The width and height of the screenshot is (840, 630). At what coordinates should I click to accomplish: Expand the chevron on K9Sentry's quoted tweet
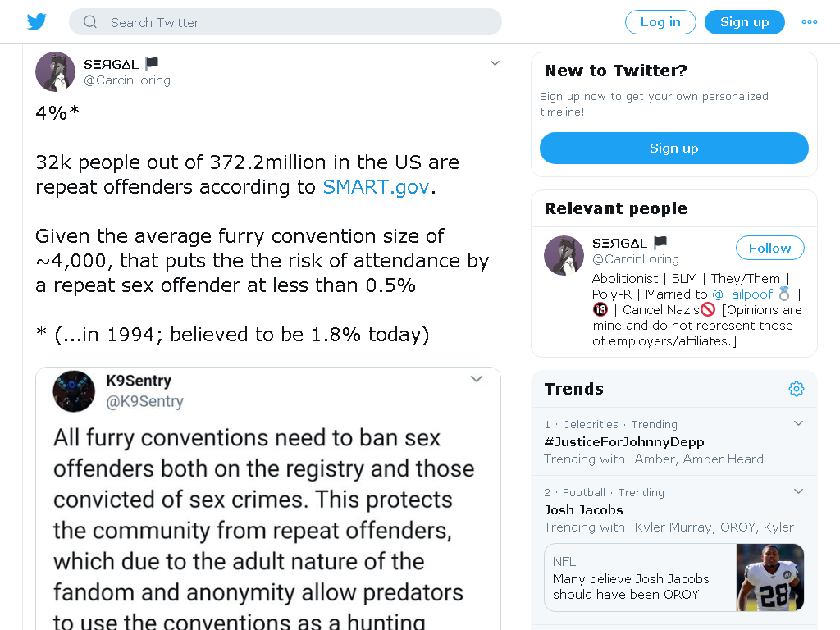[477, 379]
